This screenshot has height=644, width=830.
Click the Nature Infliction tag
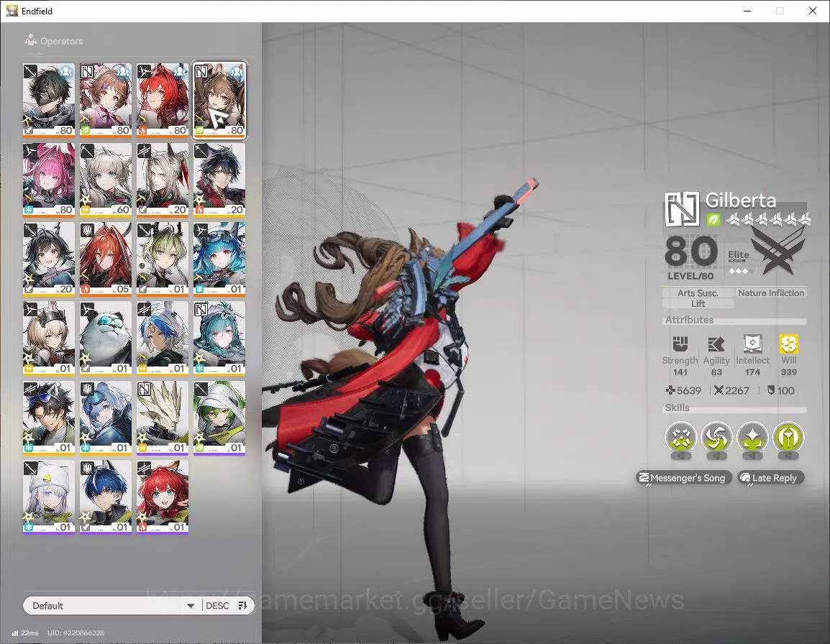(771, 293)
